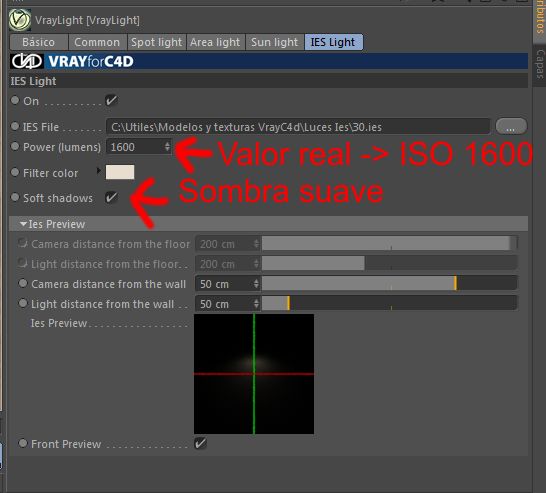Viewport: 546px width, 493px height.
Task: Open the Capas side tab
Action: (x=539, y=64)
